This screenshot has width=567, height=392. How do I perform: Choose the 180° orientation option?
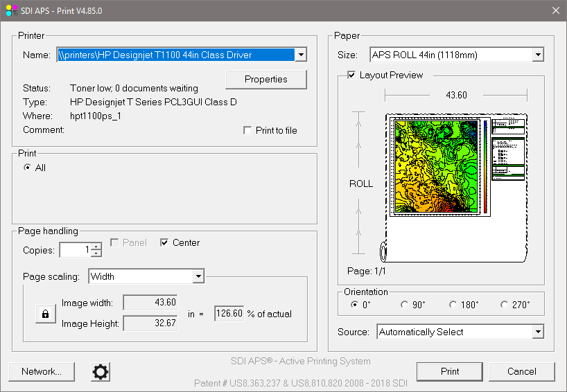click(x=453, y=304)
